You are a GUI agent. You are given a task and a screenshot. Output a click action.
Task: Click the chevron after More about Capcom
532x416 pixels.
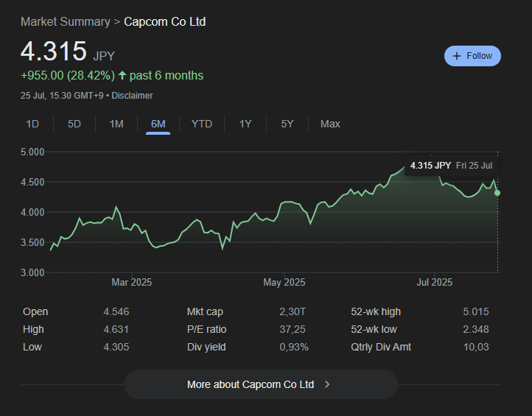point(327,384)
